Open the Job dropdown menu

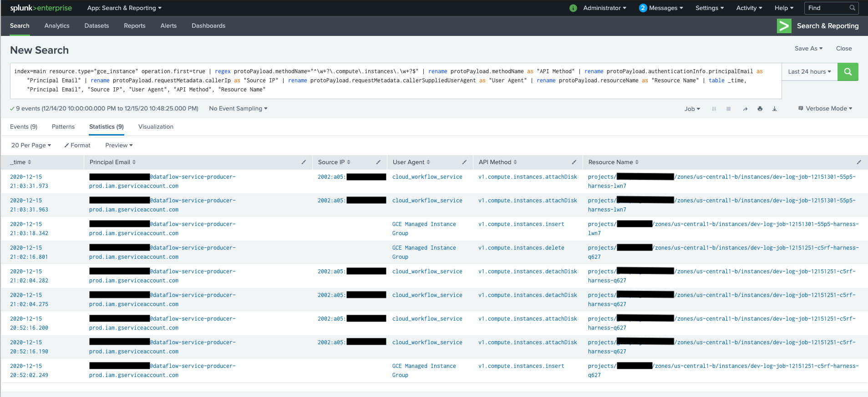(x=692, y=109)
